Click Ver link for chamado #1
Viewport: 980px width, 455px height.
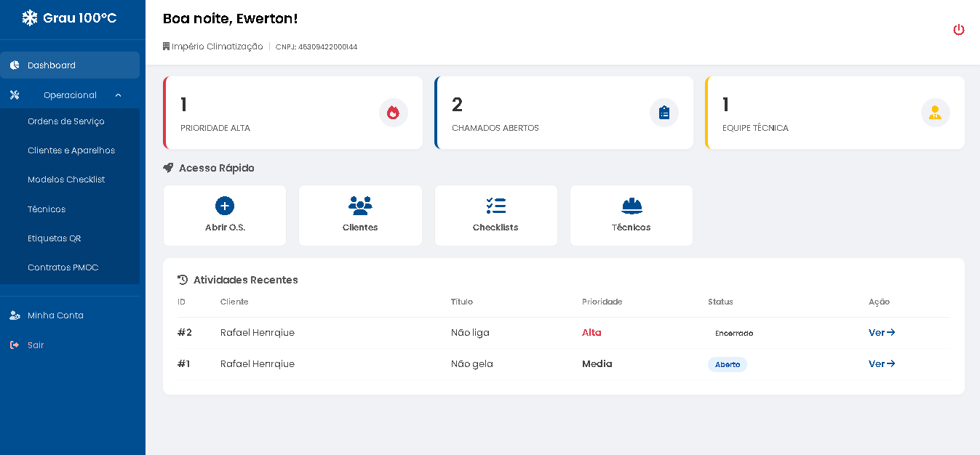pos(880,363)
